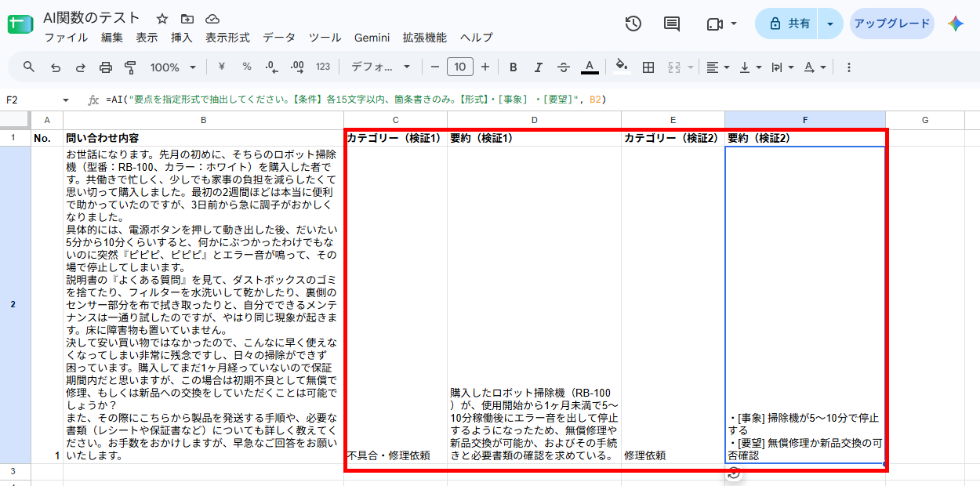
Task: Select column G header
Action: 925,120
